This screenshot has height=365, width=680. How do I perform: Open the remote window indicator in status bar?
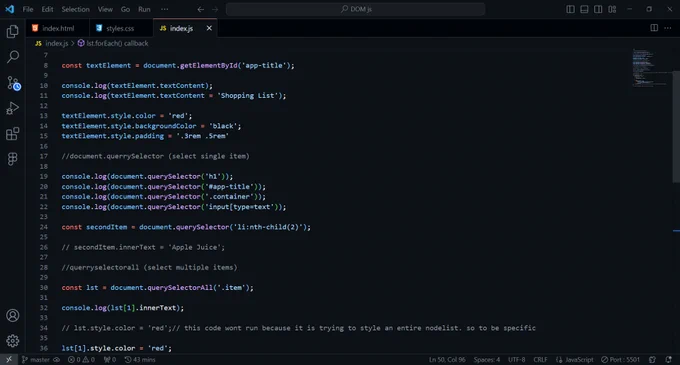point(9,359)
